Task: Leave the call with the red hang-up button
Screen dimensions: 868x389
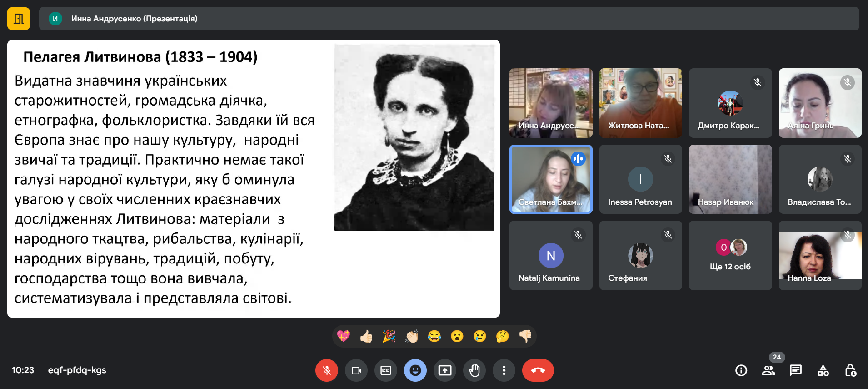Action: [x=538, y=370]
